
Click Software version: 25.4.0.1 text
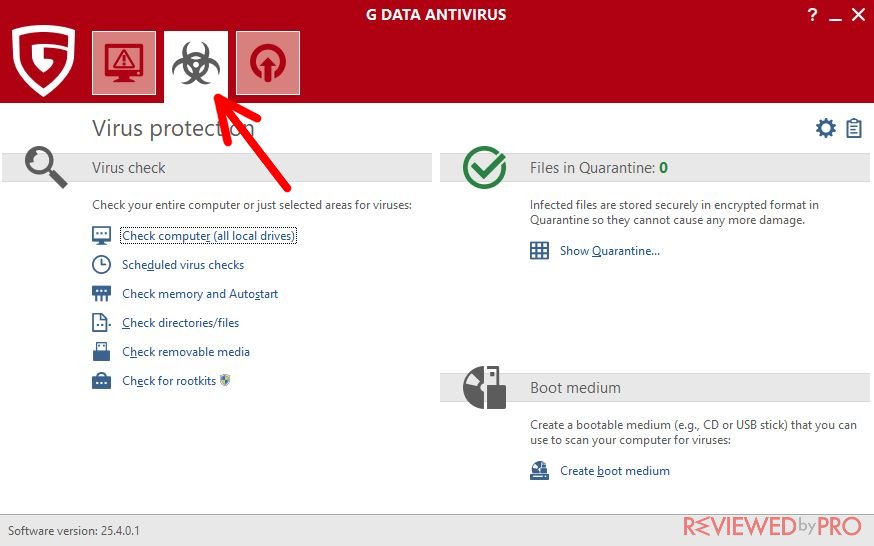click(74, 530)
